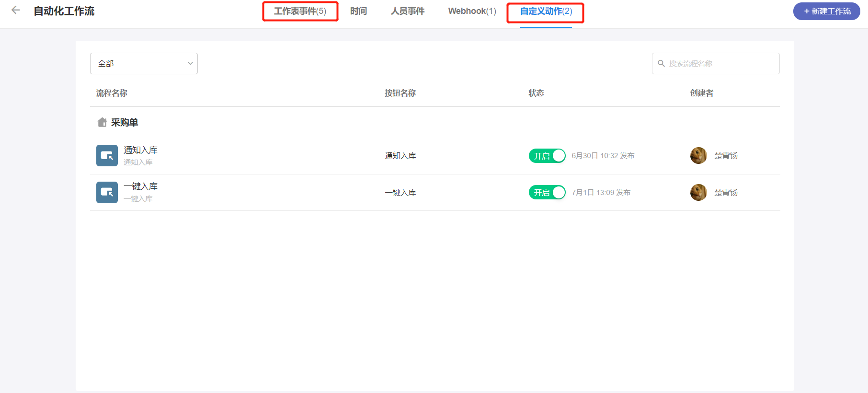Click 楚霄扬 avatar in the 一键入库 row
This screenshot has width=868, height=393.
tap(698, 192)
